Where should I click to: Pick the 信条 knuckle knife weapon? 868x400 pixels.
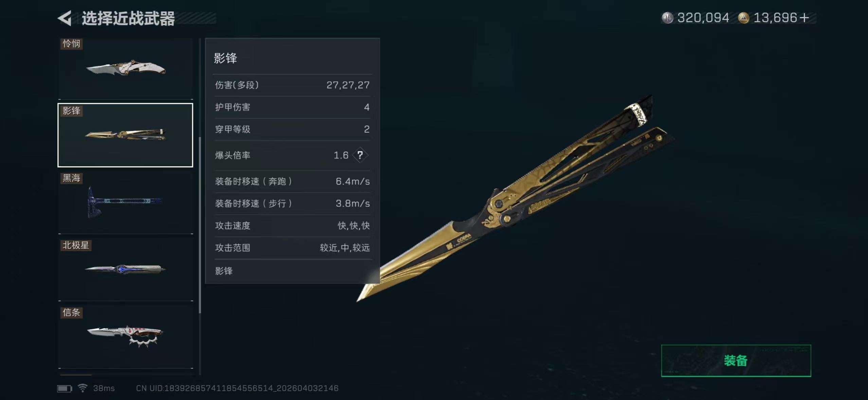pos(126,337)
